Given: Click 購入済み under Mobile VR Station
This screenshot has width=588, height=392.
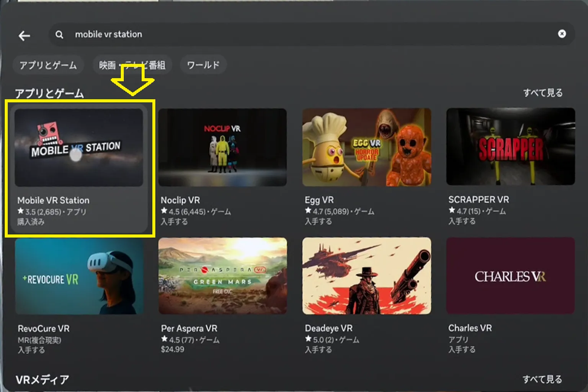Looking at the screenshot, I should (31, 222).
